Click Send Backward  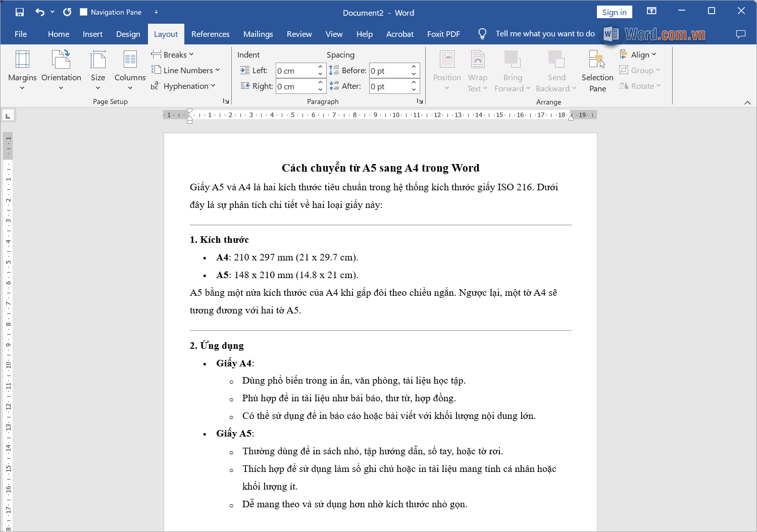556,71
